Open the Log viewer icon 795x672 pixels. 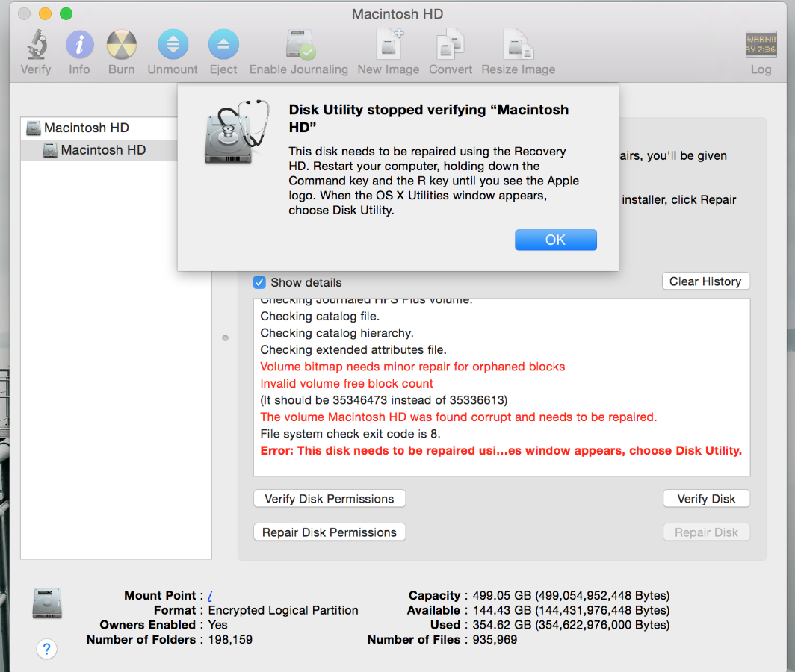coord(761,44)
